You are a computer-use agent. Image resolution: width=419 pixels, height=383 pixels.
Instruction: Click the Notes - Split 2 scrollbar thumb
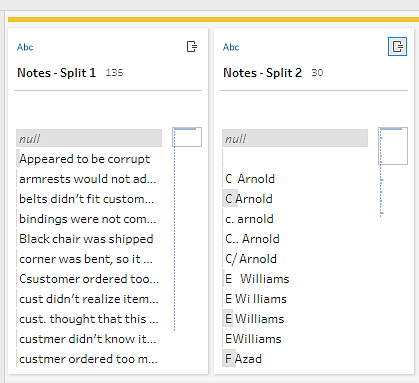coord(393,146)
